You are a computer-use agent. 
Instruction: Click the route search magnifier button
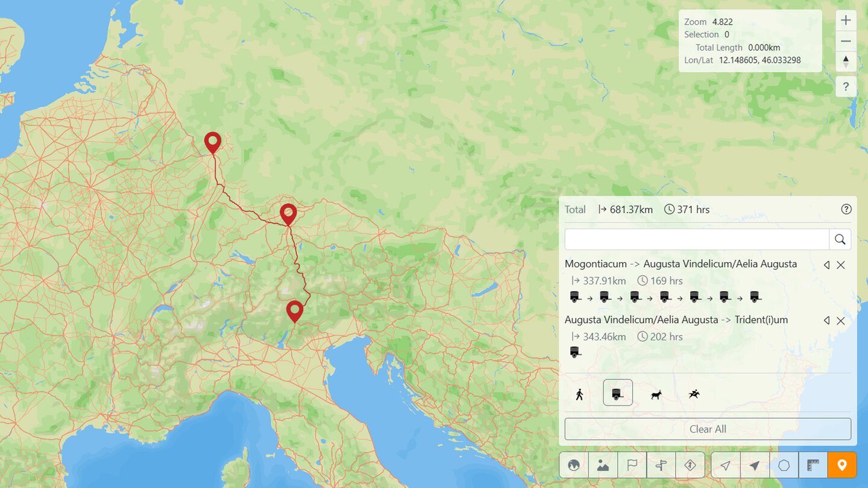(x=840, y=239)
